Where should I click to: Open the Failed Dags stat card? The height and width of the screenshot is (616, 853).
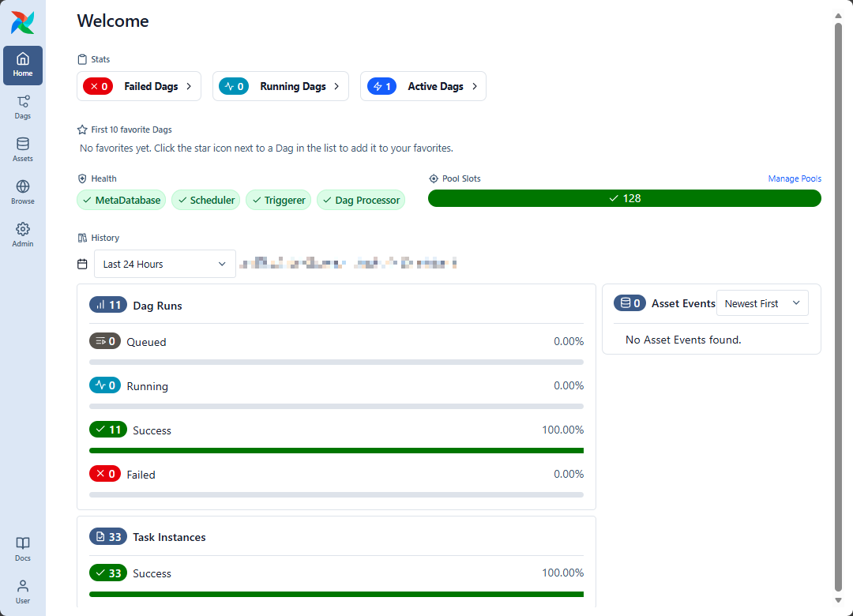pyautogui.click(x=139, y=87)
